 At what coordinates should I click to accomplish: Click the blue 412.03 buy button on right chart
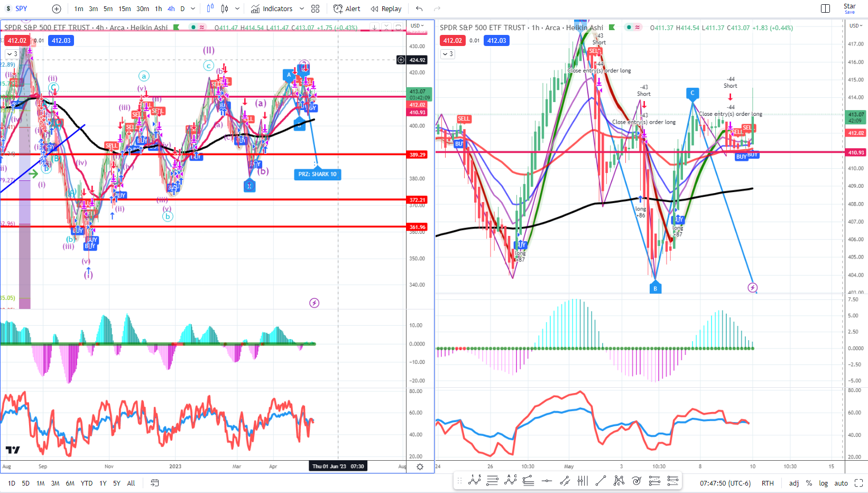tap(496, 41)
